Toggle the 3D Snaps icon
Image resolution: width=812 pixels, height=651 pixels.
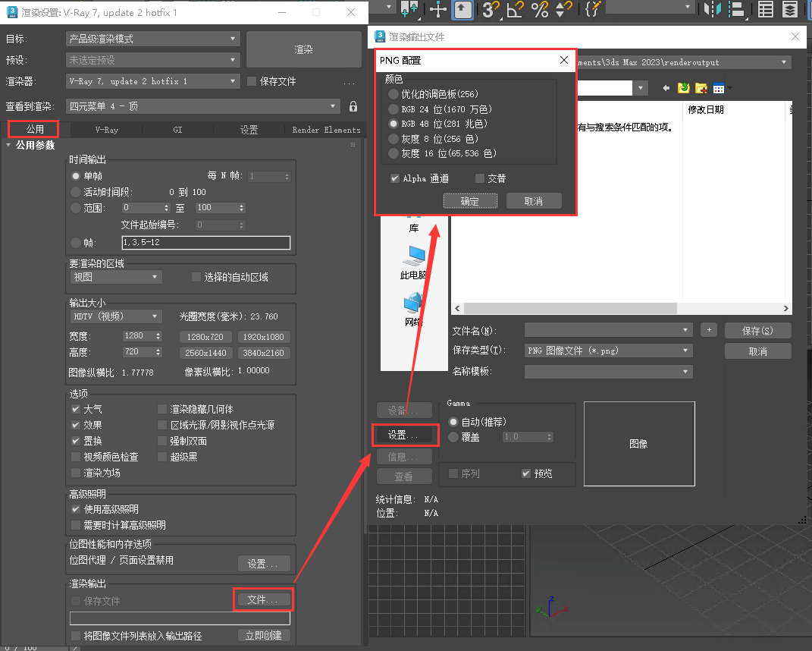click(x=491, y=9)
